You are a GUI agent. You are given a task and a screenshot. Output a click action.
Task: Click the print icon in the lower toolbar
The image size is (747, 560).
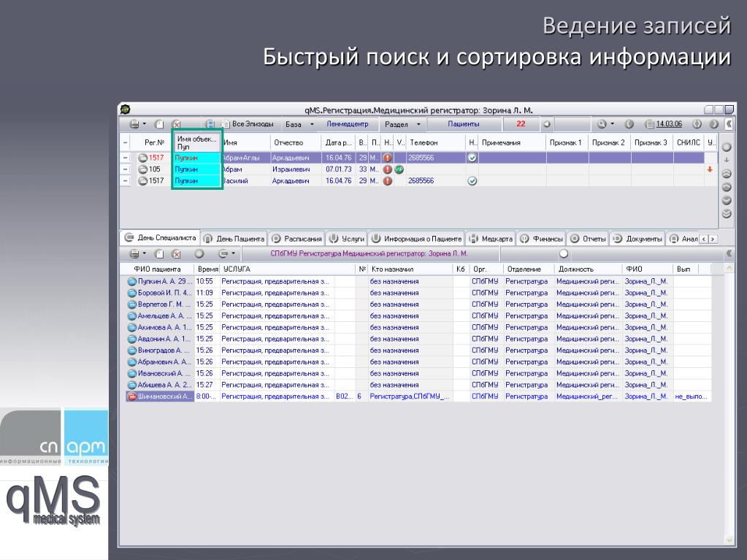coord(135,254)
